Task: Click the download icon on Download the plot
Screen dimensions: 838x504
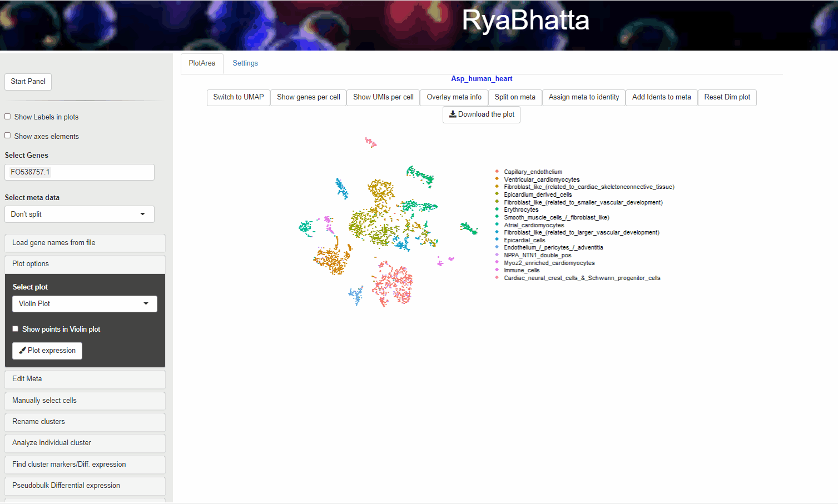Action: 453,114
